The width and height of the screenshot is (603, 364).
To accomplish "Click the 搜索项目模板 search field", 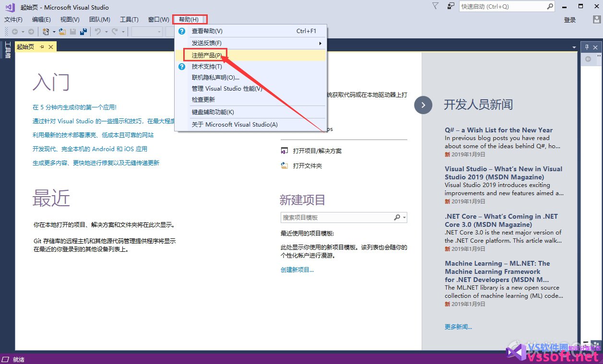I will pos(336,218).
